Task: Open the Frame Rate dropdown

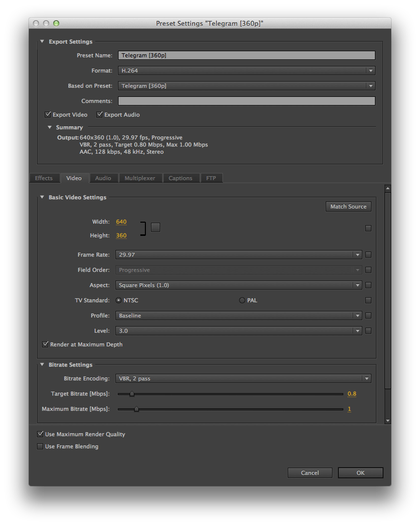Action: pos(239,255)
